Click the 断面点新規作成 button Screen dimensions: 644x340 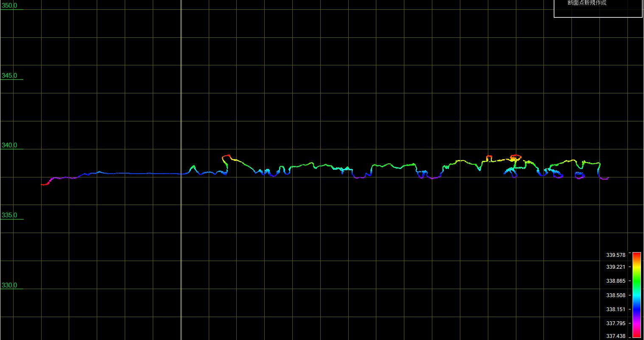click(x=587, y=3)
